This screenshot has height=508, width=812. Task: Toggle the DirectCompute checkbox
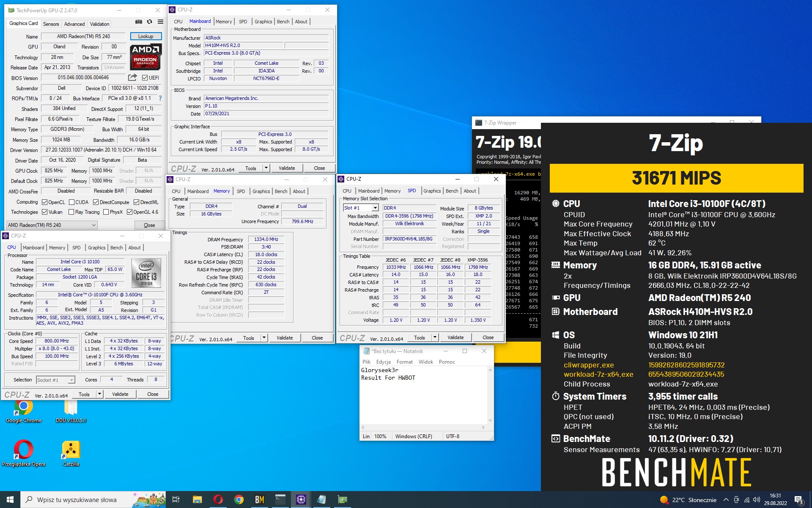point(96,202)
